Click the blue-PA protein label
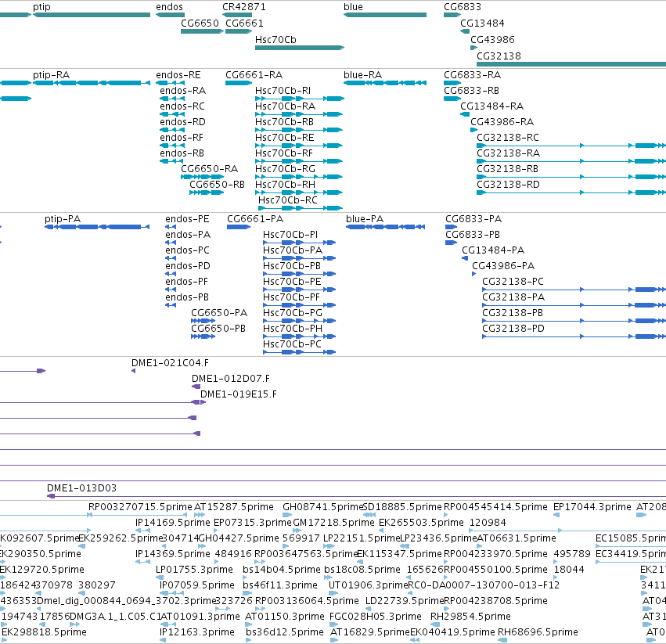Image resolution: width=666 pixels, height=644 pixels. click(x=365, y=219)
